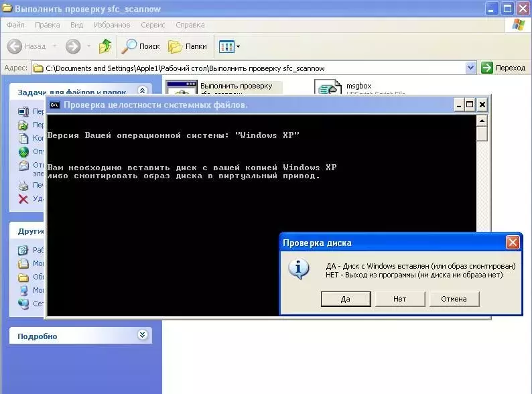Click the shared documents folder icon
Image resolution: width=532 pixels, height=394 pixels.
[23, 277]
